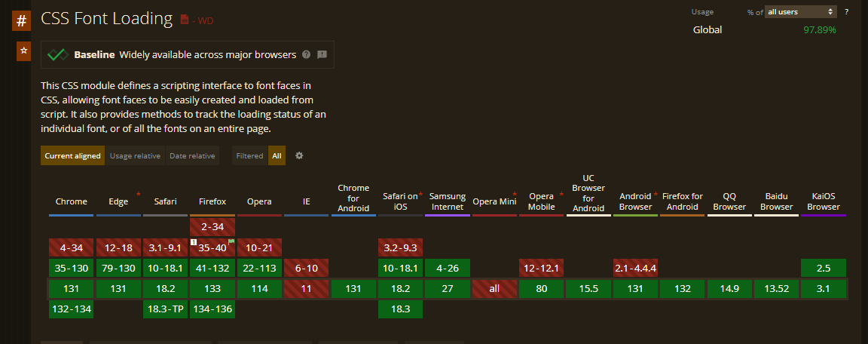Switch to Date relative view

click(192, 155)
